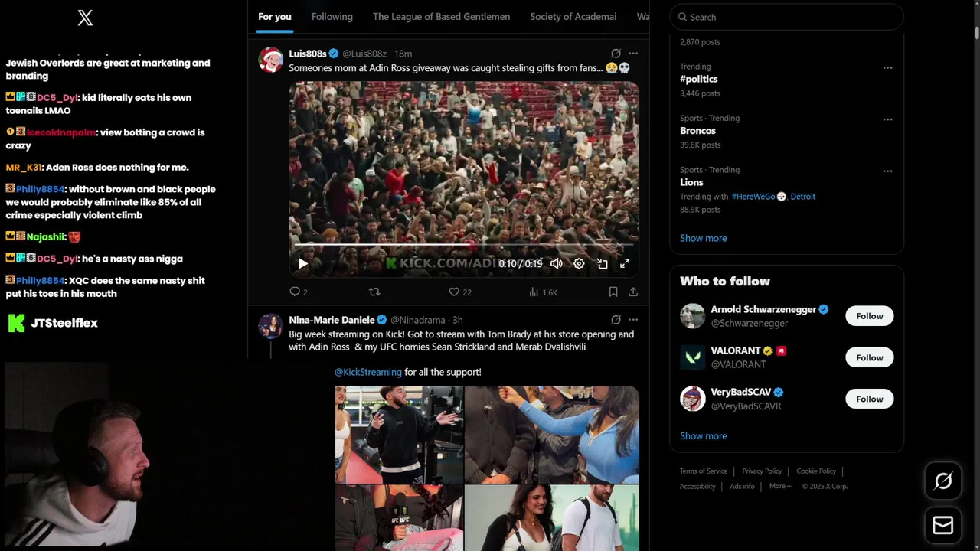Open more options for Broncos trend
The image size is (980, 551).
(x=887, y=119)
